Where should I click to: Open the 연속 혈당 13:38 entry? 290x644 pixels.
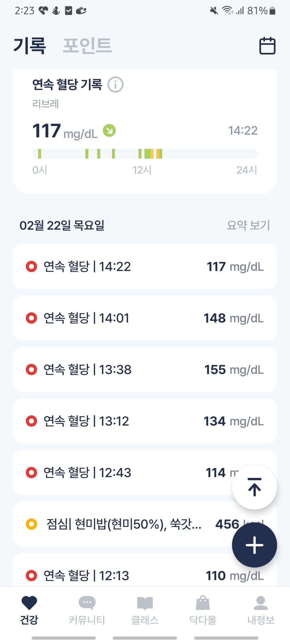click(x=145, y=369)
